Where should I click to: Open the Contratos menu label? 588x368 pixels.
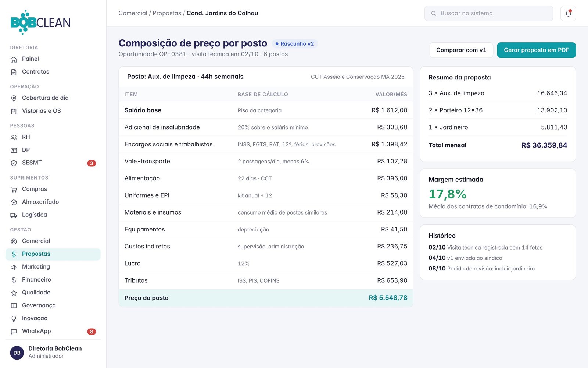(x=36, y=72)
